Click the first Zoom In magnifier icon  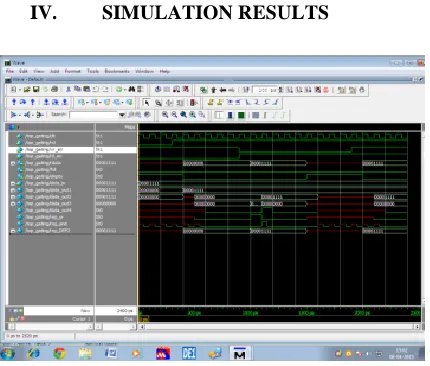(x=165, y=115)
